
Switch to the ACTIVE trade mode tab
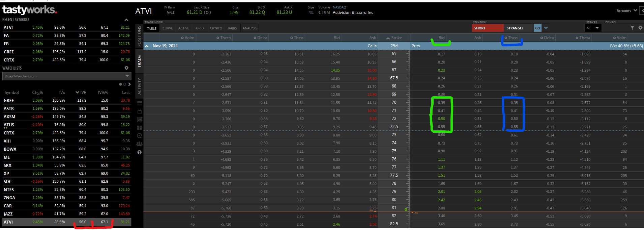tap(184, 28)
